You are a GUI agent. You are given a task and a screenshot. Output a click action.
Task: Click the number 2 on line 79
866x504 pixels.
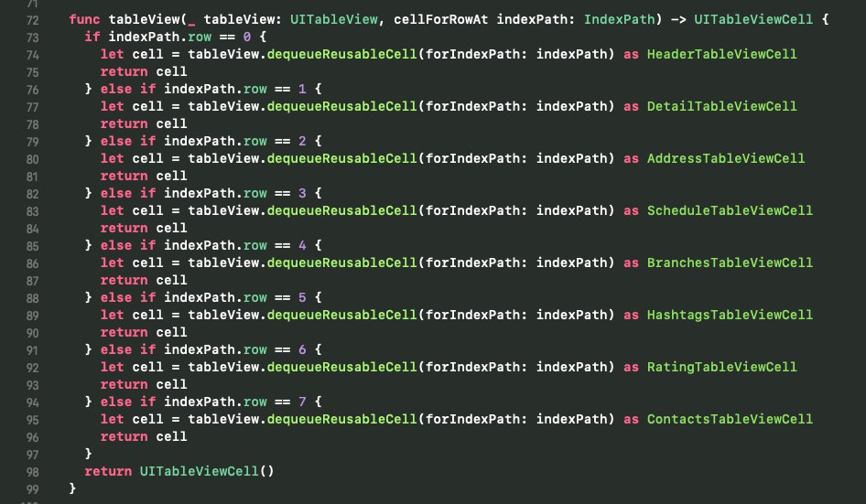coord(302,141)
